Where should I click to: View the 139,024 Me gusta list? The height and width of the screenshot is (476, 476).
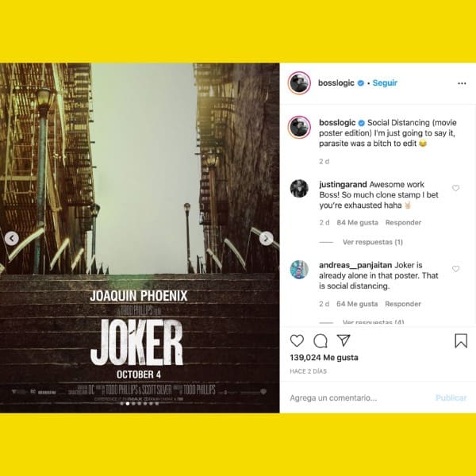coord(324,358)
